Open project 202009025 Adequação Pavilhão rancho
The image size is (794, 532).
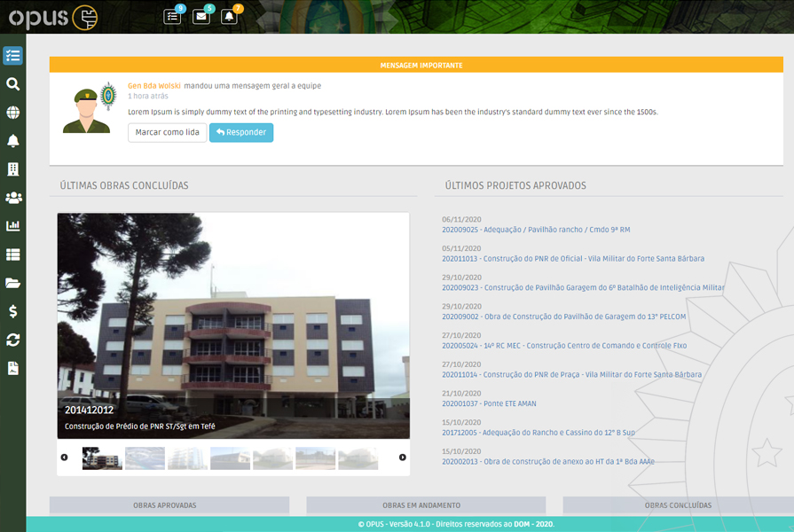pos(536,230)
